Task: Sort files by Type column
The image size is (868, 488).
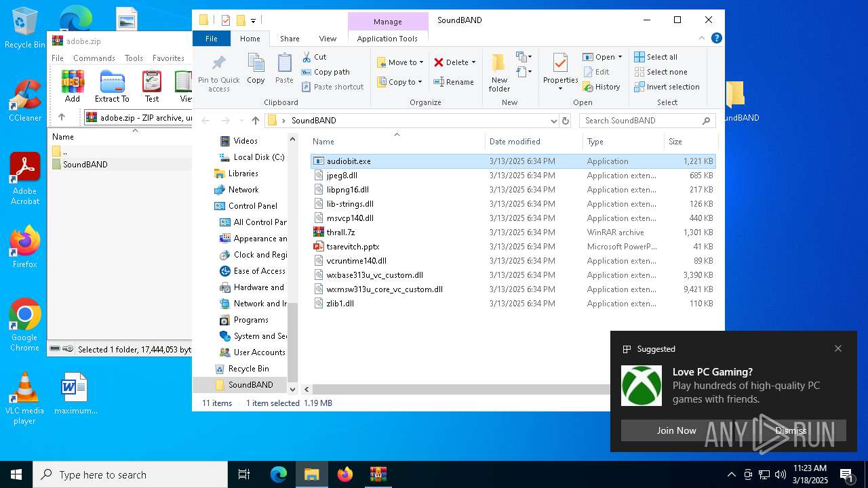Action: [x=623, y=142]
